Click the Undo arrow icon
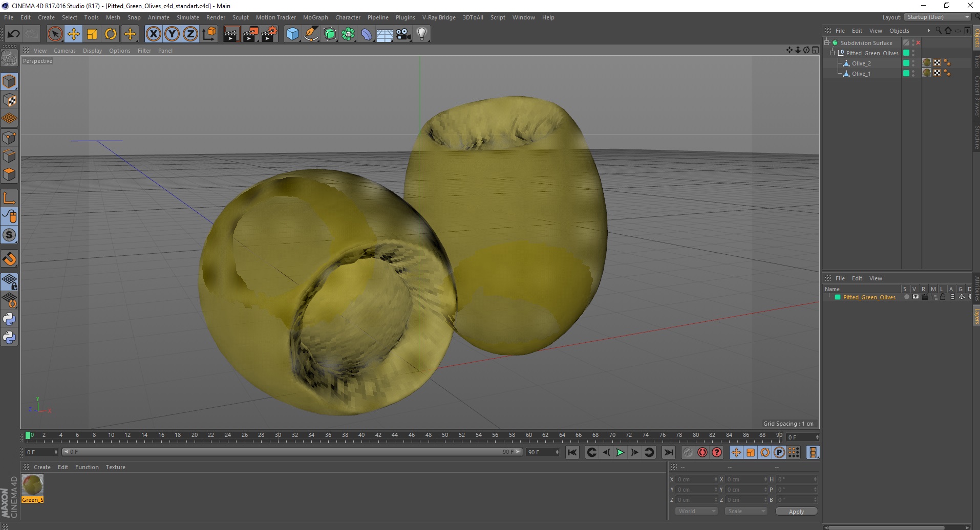Image resolution: width=980 pixels, height=530 pixels. coord(13,34)
